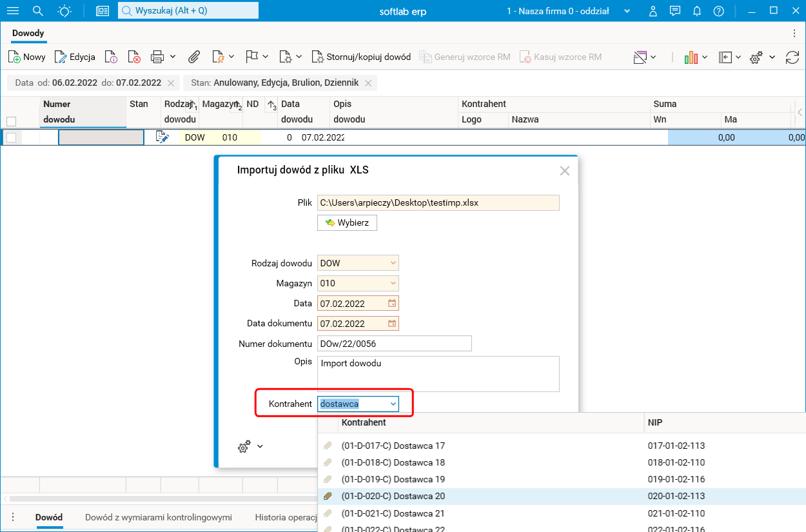Remove the Stan filter chip
This screenshot has width=806, height=532.
tap(368, 83)
